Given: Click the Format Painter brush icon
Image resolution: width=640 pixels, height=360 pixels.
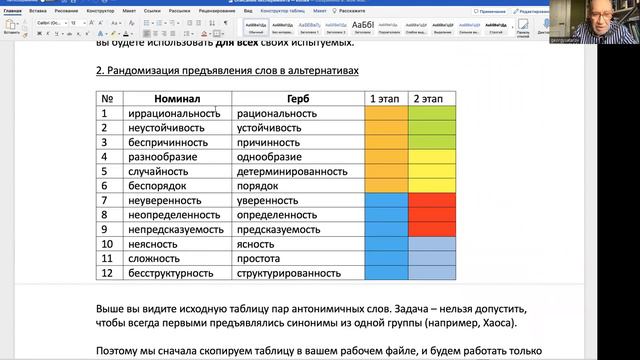Looking at the screenshot, I should click(25, 36).
